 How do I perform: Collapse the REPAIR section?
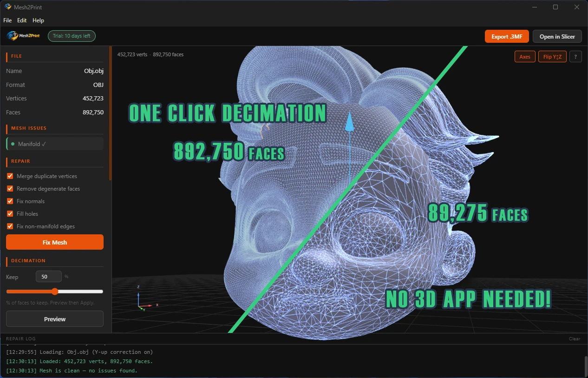pos(20,161)
